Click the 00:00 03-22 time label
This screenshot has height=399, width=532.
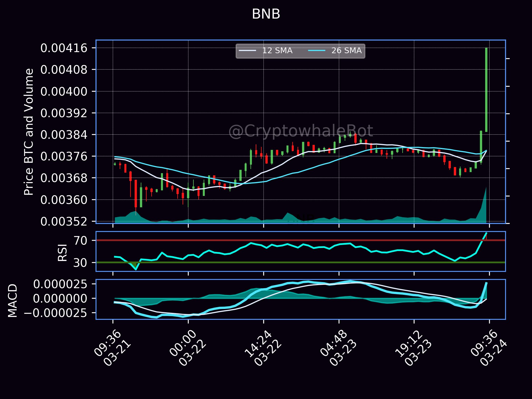tap(188, 348)
